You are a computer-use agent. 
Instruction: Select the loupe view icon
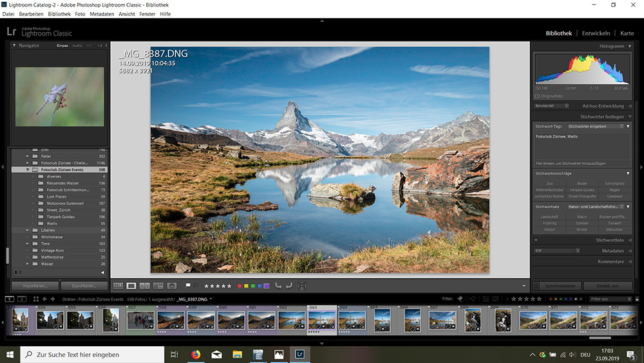click(131, 286)
